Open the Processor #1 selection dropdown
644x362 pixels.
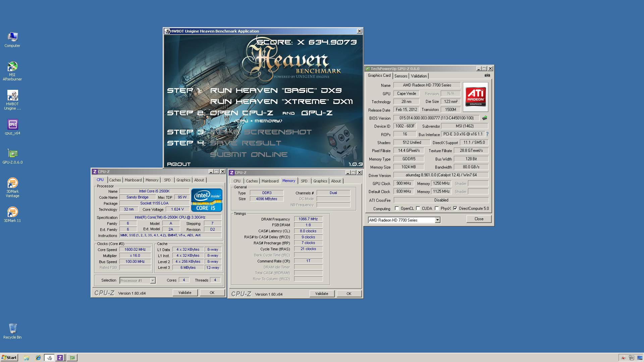tap(153, 281)
